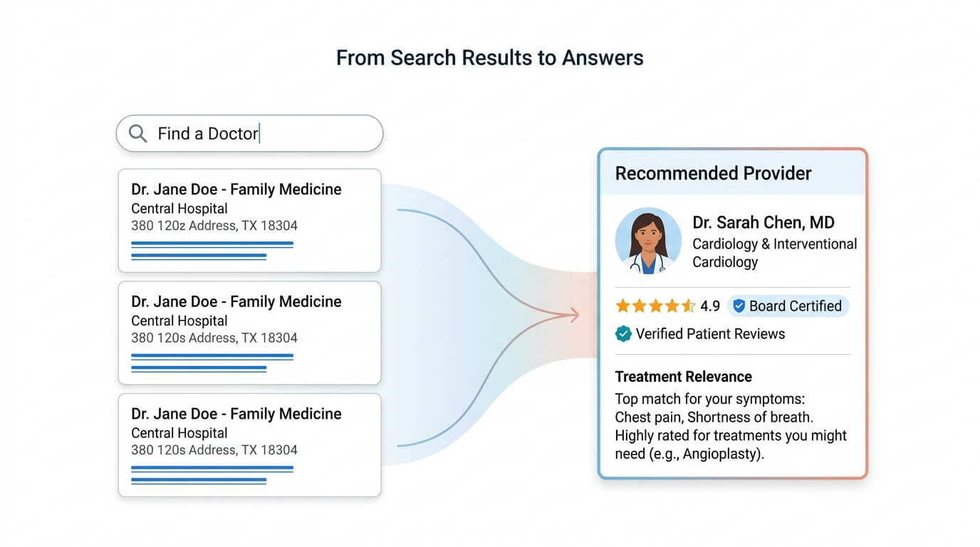The height and width of the screenshot is (547, 980).
Task: Click Dr. Sarah Chen's avatar photo
Action: tap(648, 241)
